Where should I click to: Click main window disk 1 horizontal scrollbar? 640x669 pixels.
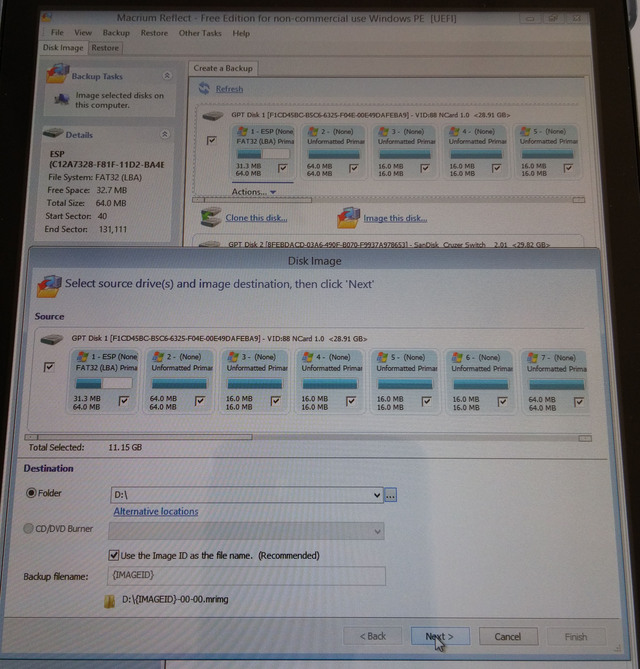pos(388,199)
